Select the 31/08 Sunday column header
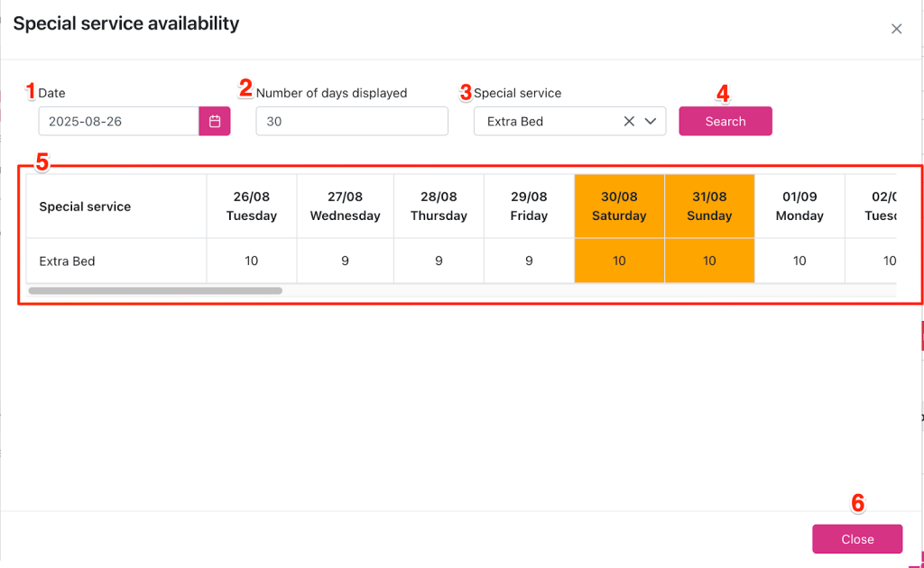Screen dimensions: 924x568 [709, 206]
